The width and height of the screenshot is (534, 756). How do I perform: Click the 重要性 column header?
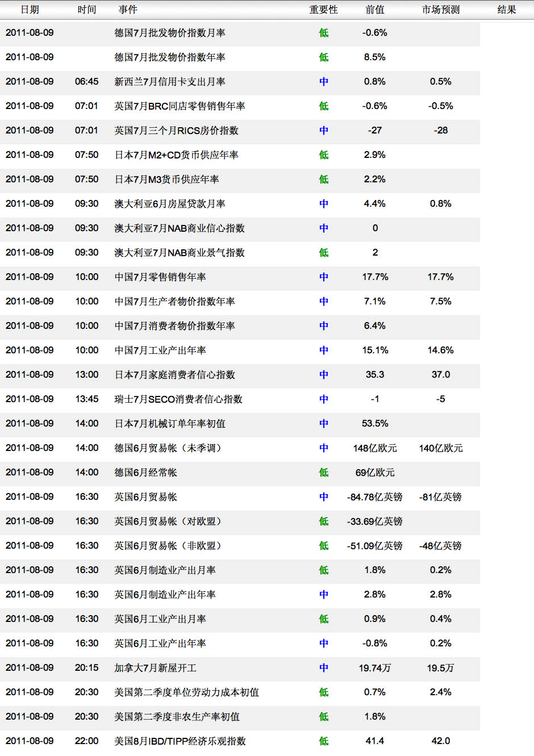click(323, 10)
